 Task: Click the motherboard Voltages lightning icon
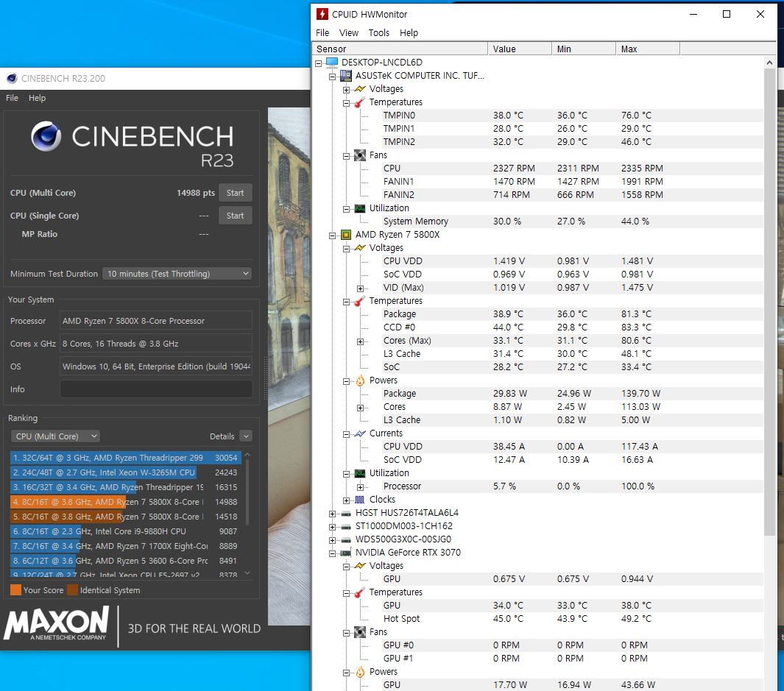coord(360,88)
